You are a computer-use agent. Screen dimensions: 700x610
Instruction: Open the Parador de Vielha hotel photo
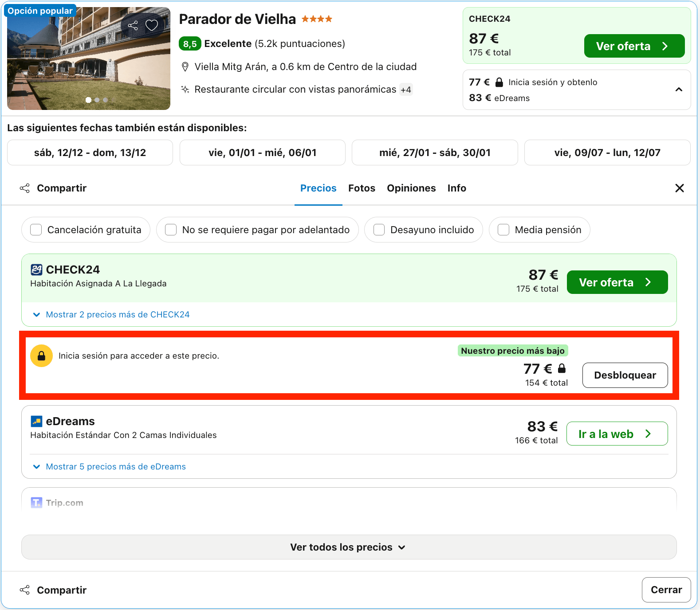(x=89, y=59)
